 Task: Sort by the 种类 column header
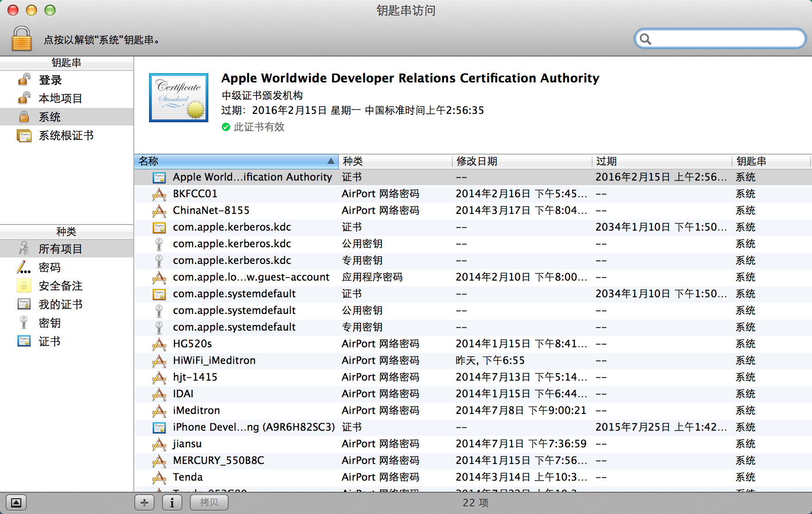pos(395,161)
